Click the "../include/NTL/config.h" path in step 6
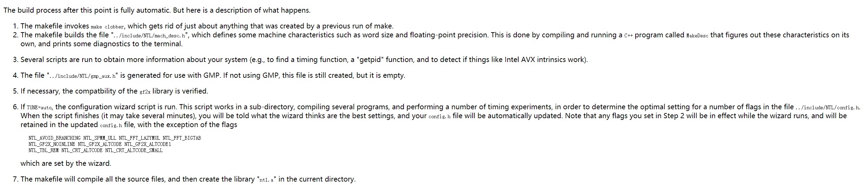Screen dimensions: 868x186 click(831, 108)
